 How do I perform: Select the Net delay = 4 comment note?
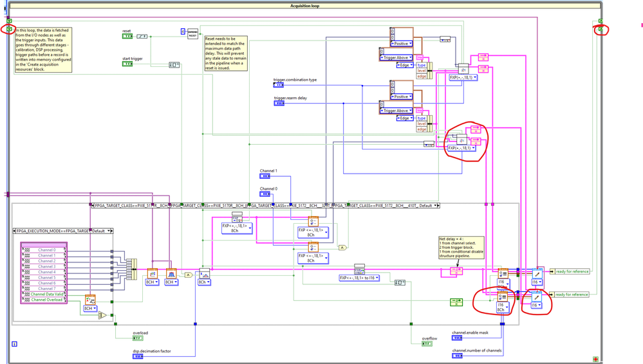tap(461, 248)
